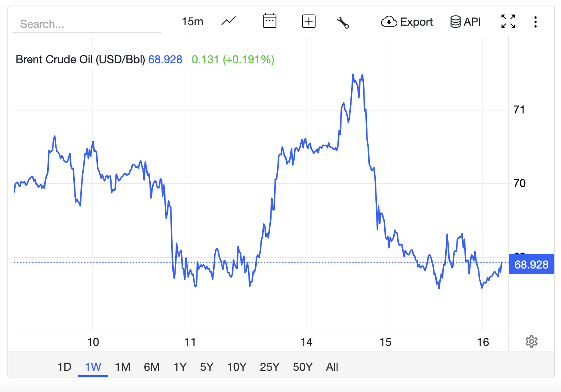
Task: Choose the 1Y time range
Action: 180,367
